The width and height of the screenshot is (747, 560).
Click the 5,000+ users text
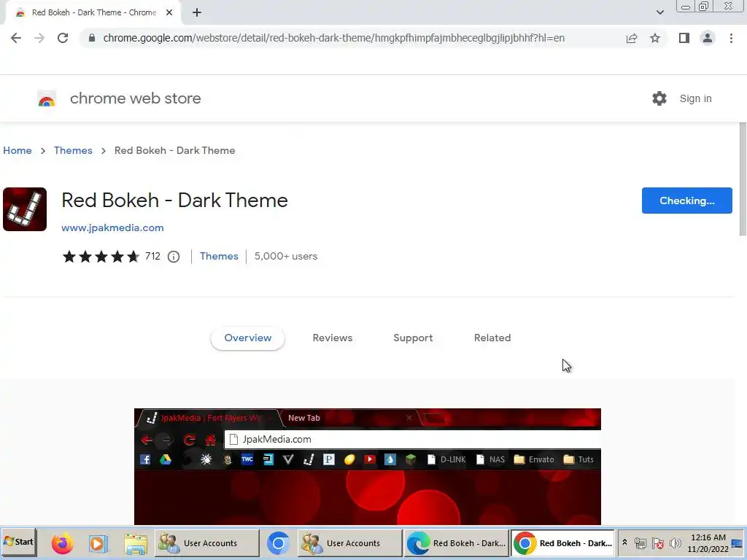pos(286,256)
